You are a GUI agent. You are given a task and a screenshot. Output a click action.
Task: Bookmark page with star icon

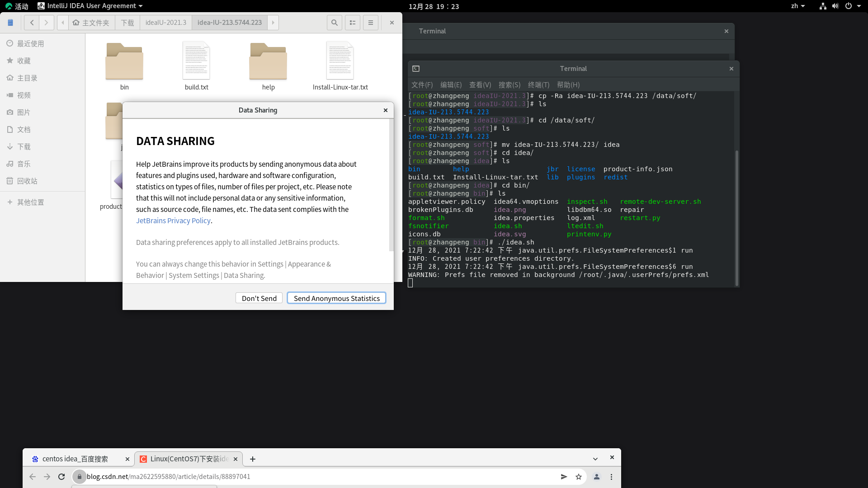tap(579, 477)
